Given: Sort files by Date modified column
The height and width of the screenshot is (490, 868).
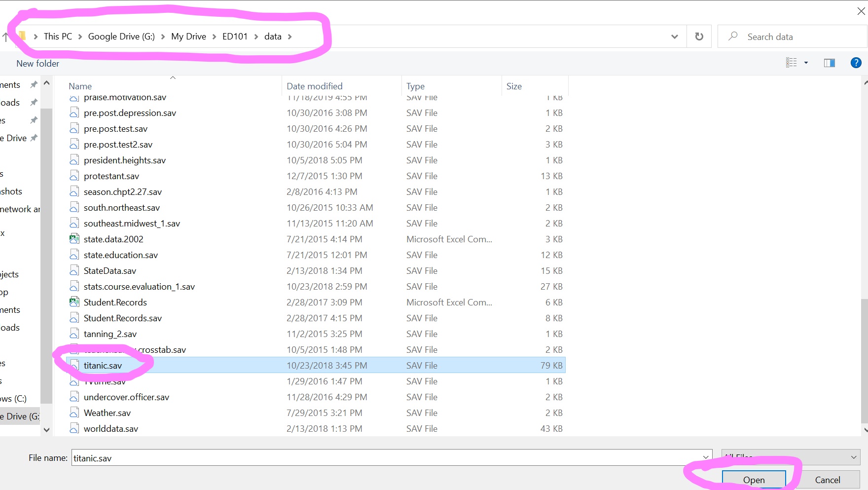Looking at the screenshot, I should (x=314, y=86).
